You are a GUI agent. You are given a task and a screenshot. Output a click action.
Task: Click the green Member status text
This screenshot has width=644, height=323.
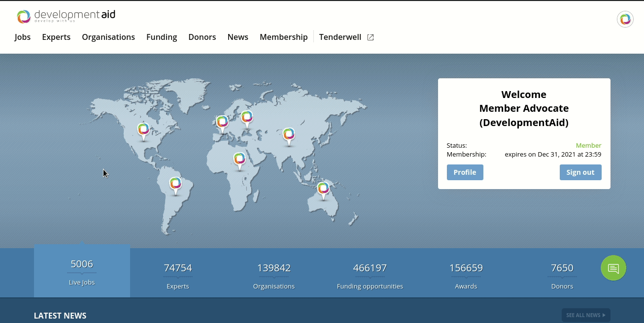click(x=588, y=145)
